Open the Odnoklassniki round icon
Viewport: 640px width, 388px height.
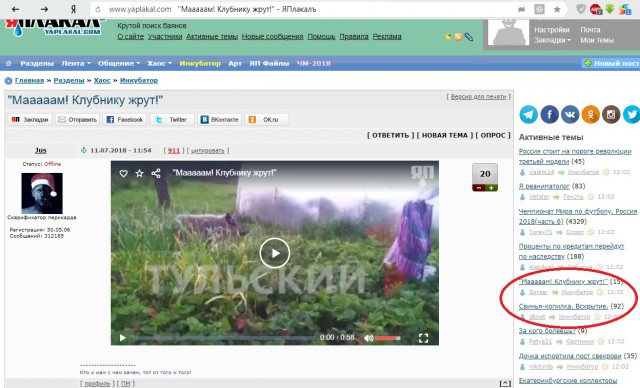pyautogui.click(x=590, y=114)
